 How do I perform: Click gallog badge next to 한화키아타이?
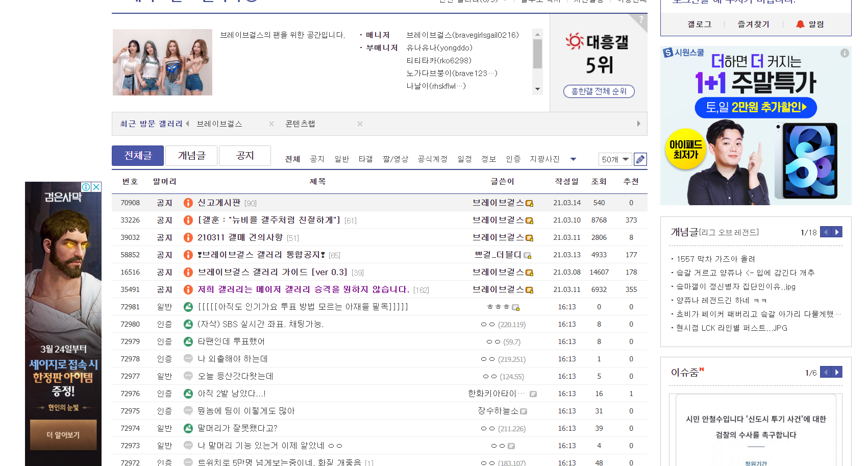[x=533, y=394]
